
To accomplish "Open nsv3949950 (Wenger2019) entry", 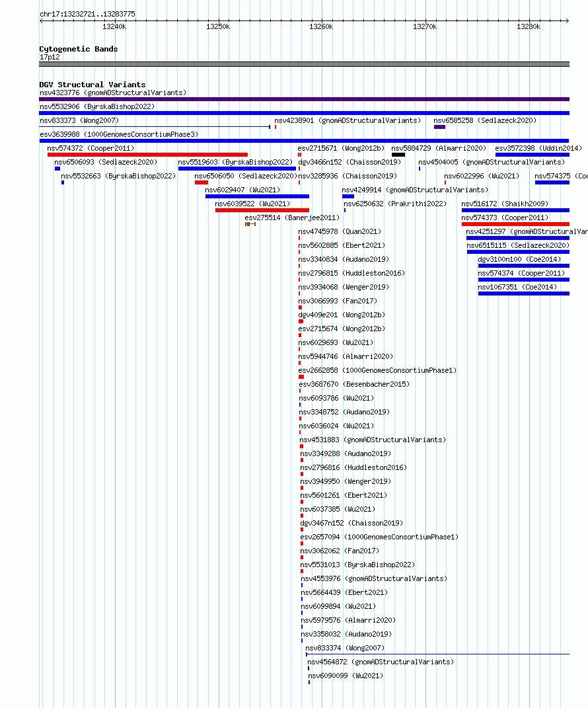I will 346,482.
